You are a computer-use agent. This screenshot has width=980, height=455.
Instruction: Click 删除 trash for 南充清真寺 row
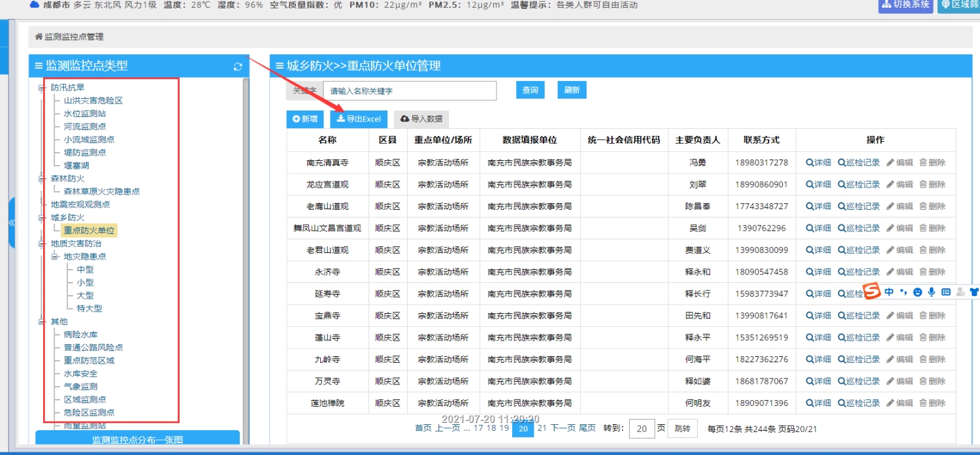932,163
